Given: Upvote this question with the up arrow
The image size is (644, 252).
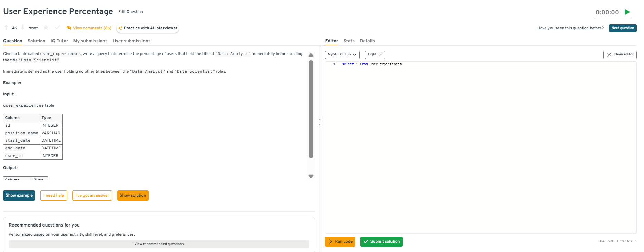Looking at the screenshot, I should (6, 28).
